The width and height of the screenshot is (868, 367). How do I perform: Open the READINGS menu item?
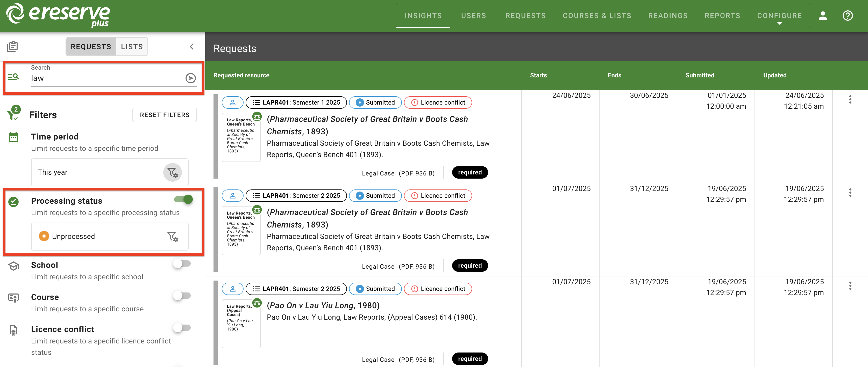(668, 16)
